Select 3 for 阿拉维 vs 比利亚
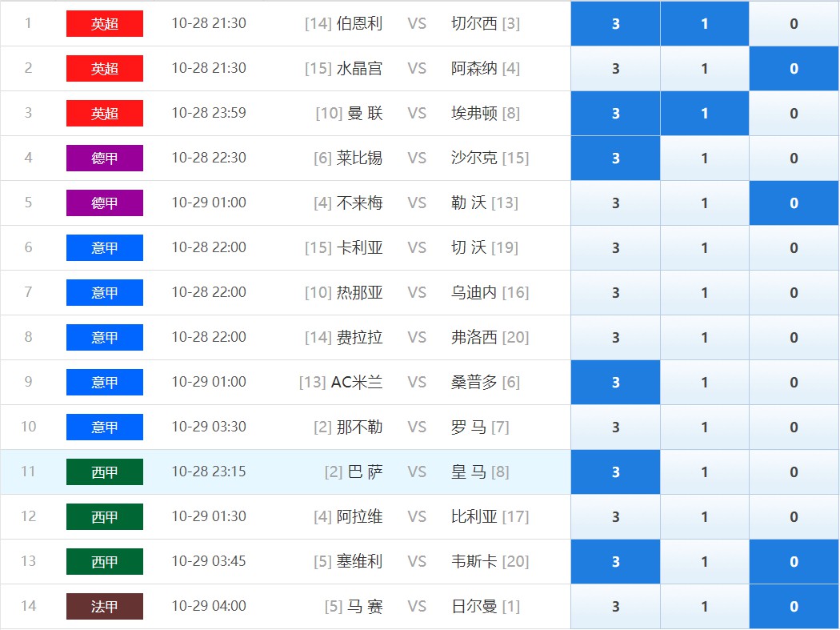Screen dimensions: 840x630 615,517
